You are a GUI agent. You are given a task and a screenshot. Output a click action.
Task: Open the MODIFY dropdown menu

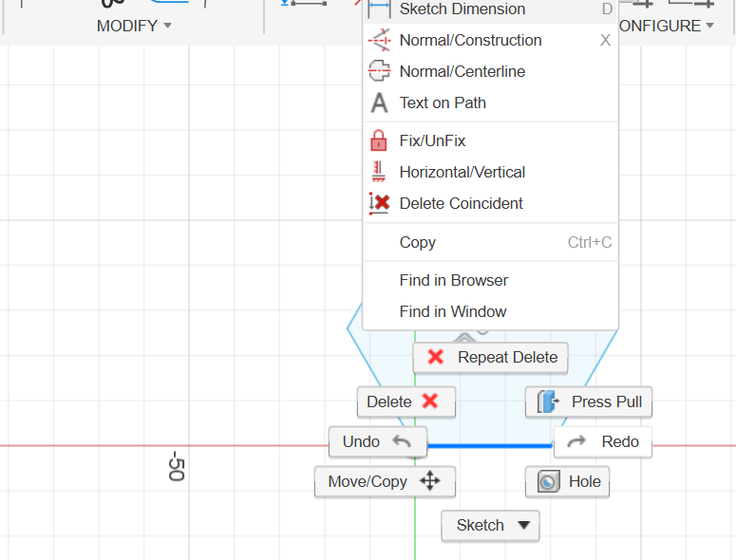click(134, 26)
